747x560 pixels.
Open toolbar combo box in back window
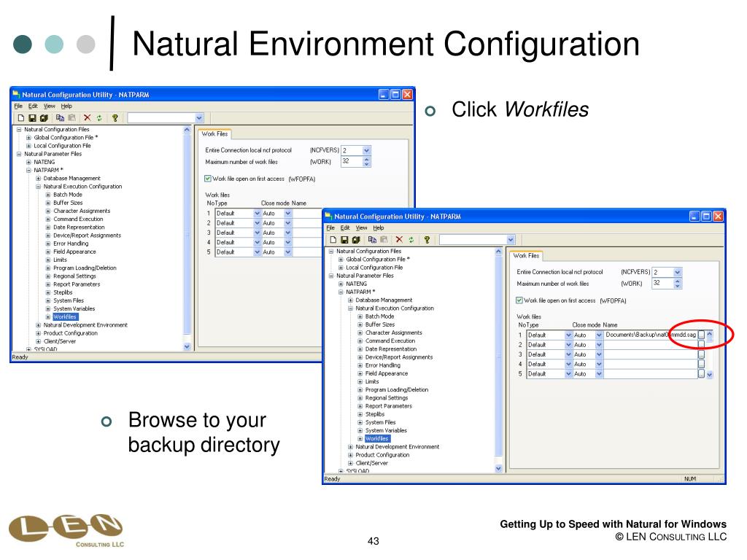tap(199, 117)
